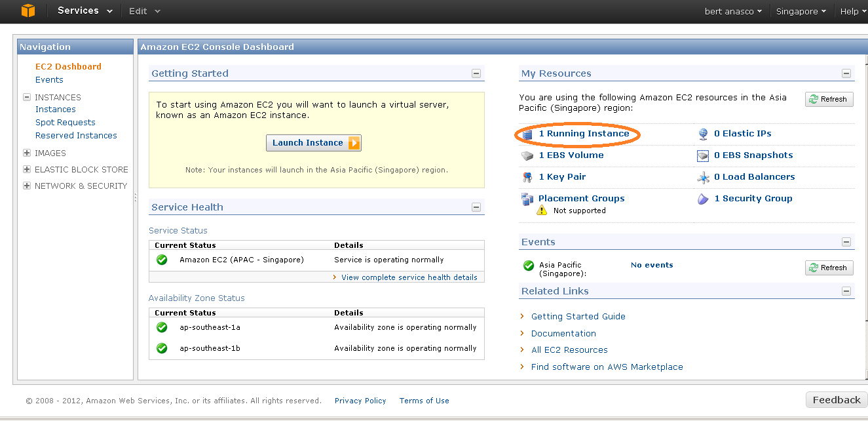This screenshot has width=868, height=421.
Task: Click the Load Balancers icon
Action: point(703,178)
